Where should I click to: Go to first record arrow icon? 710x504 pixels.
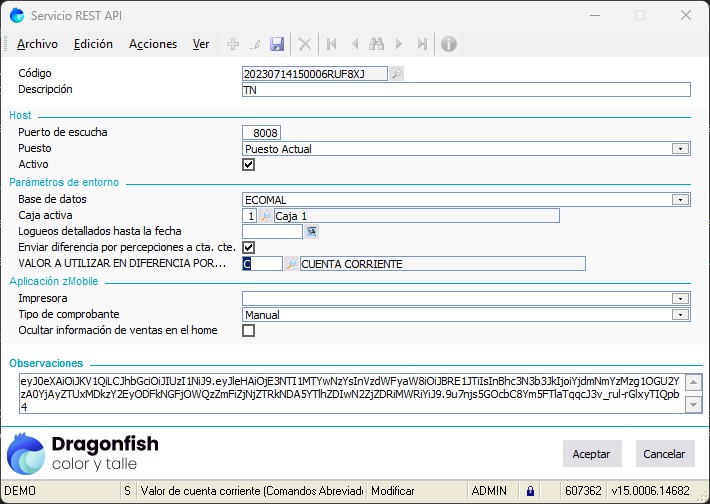pyautogui.click(x=331, y=44)
